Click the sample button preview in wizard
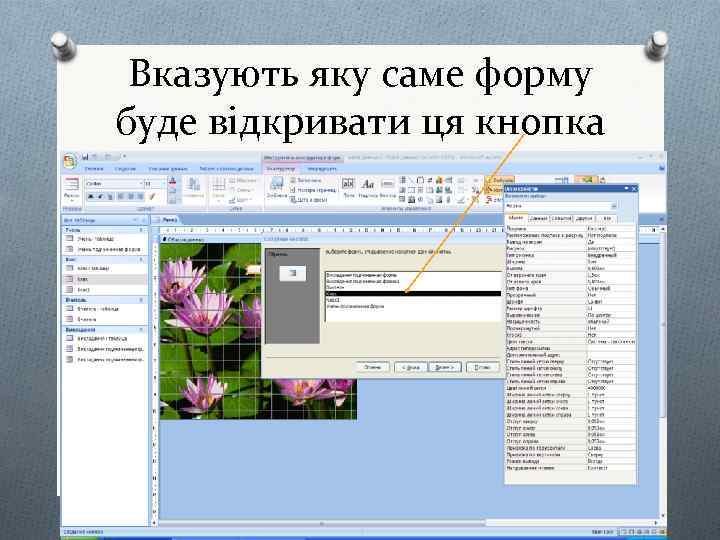Image resolution: width=720 pixels, height=540 pixels. coord(292,273)
